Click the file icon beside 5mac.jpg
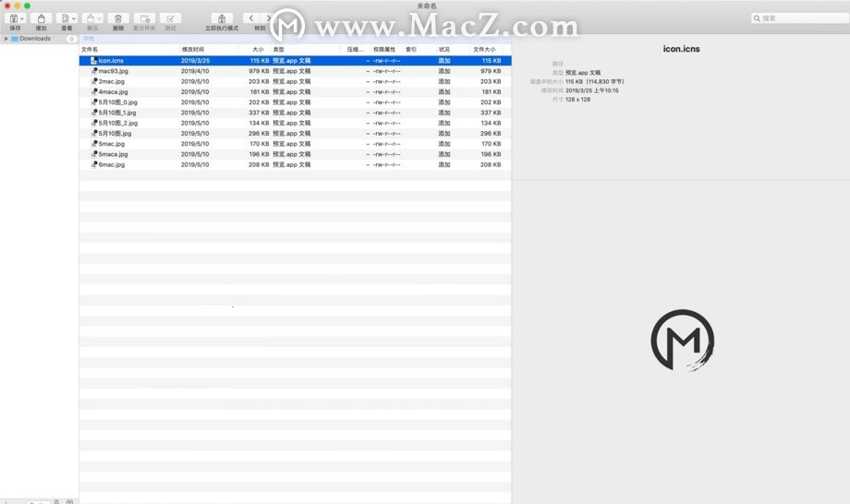 (94, 143)
